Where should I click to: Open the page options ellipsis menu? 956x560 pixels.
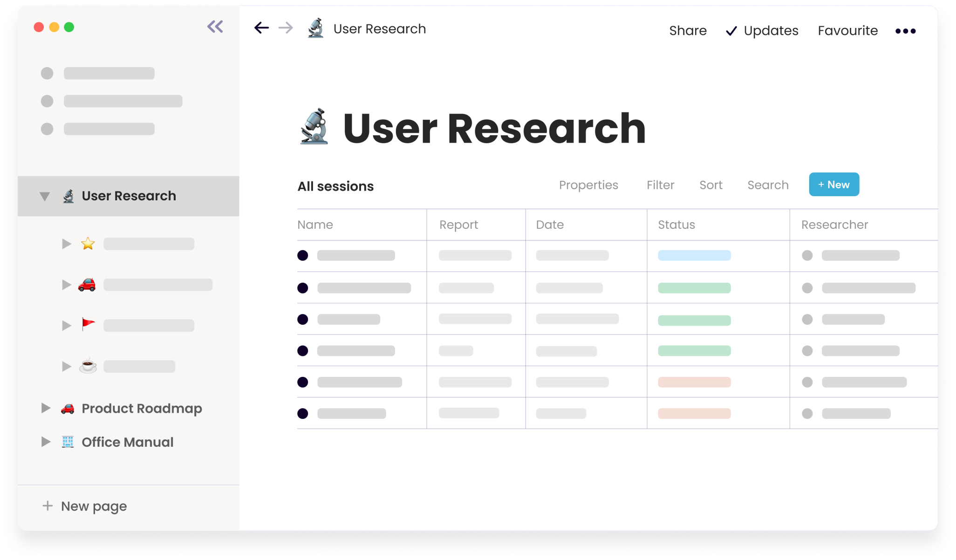point(905,30)
